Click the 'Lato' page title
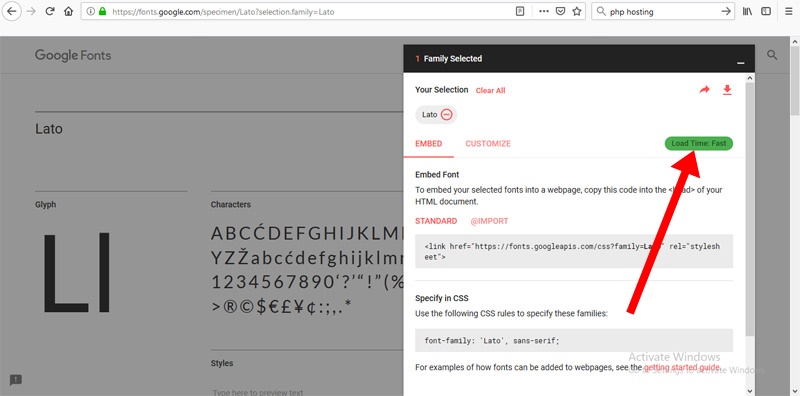 [49, 129]
